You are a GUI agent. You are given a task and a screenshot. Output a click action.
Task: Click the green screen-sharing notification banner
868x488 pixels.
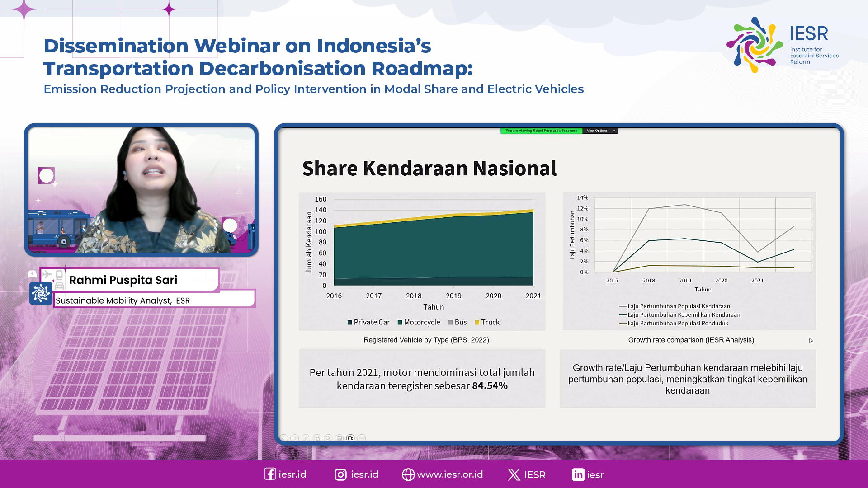[x=541, y=131]
